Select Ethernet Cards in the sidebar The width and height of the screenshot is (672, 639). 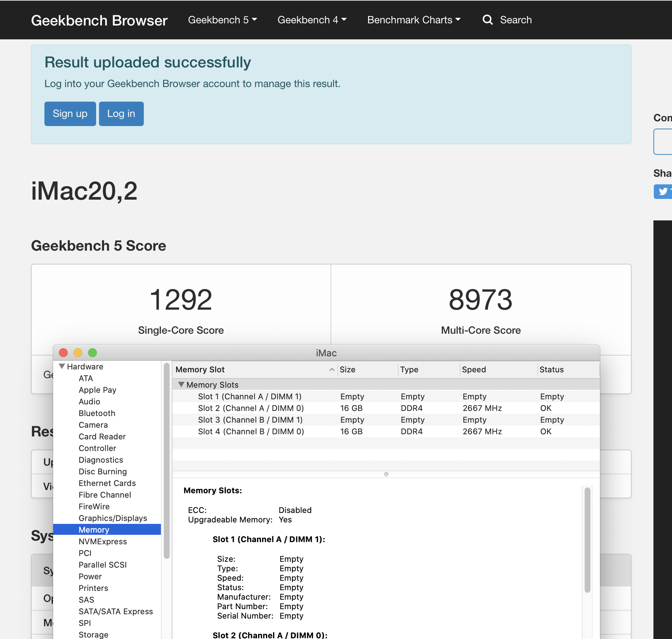(107, 483)
